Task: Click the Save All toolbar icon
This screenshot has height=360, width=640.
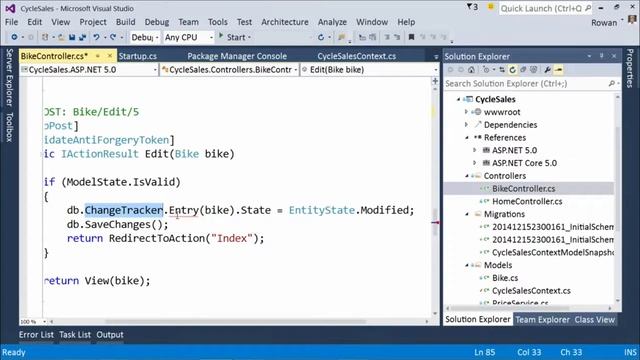Action: coord(82,37)
